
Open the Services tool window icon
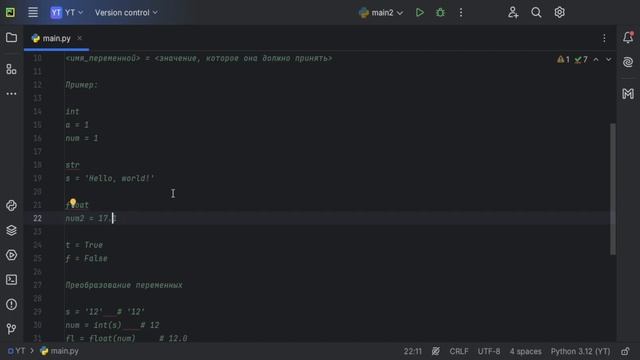pos(11,255)
